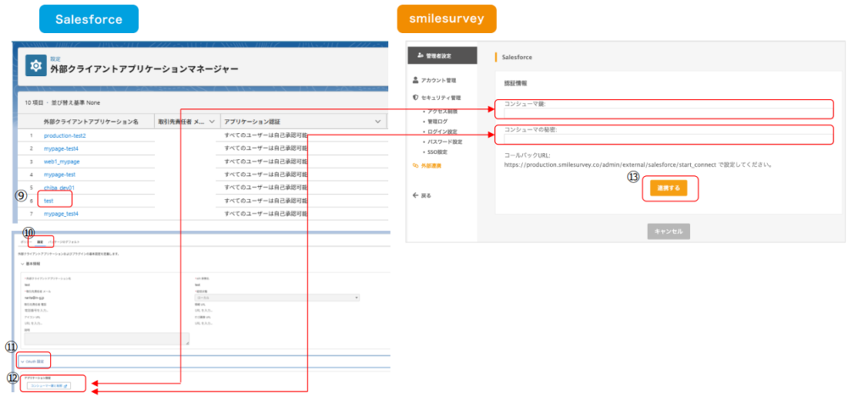The height and width of the screenshot is (403, 868).
Task: Click the Salesforce page heading in smilesurvey
Action: pos(517,57)
